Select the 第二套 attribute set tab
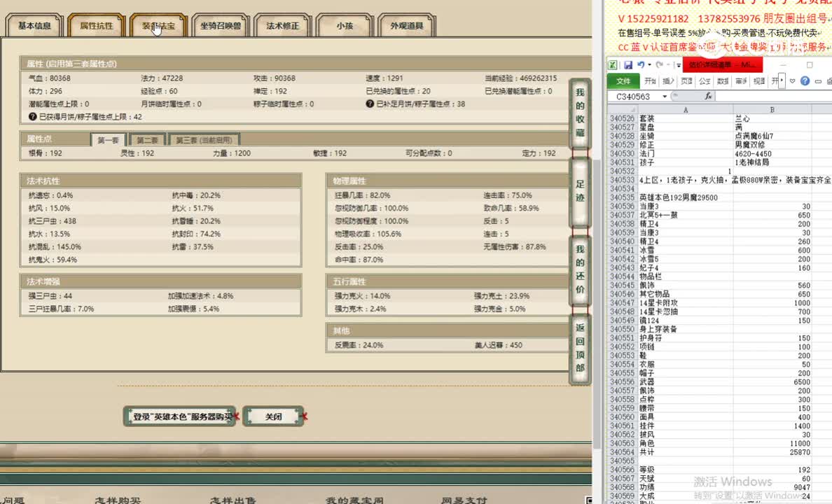 [146, 139]
